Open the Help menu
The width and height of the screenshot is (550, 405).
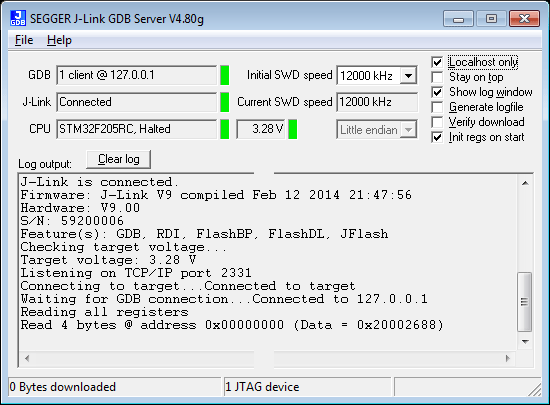click(x=59, y=40)
